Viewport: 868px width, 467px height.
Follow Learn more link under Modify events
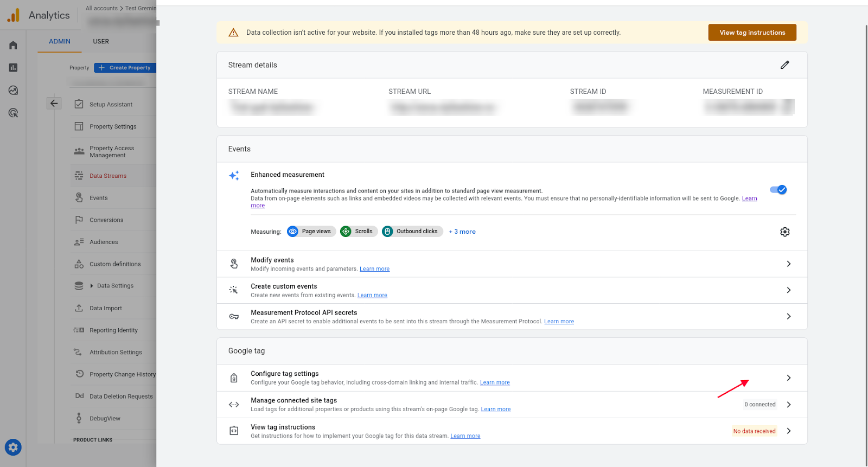click(x=374, y=269)
